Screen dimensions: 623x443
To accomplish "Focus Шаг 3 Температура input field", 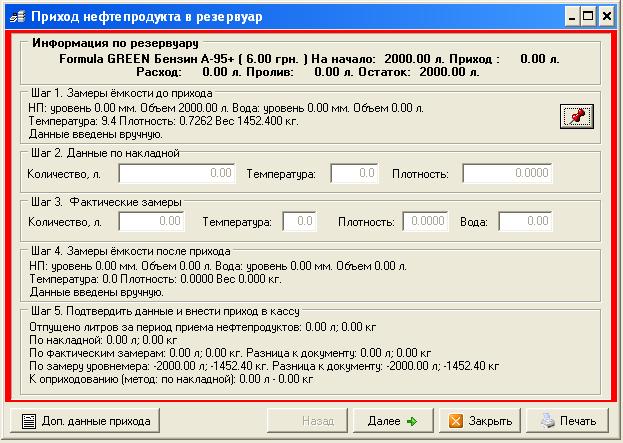I will pos(300,221).
